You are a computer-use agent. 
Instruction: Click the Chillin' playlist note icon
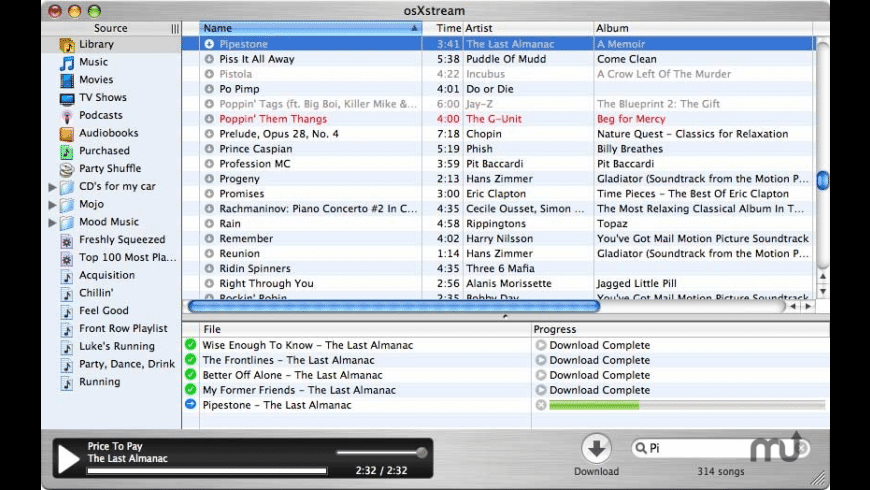(x=67, y=294)
